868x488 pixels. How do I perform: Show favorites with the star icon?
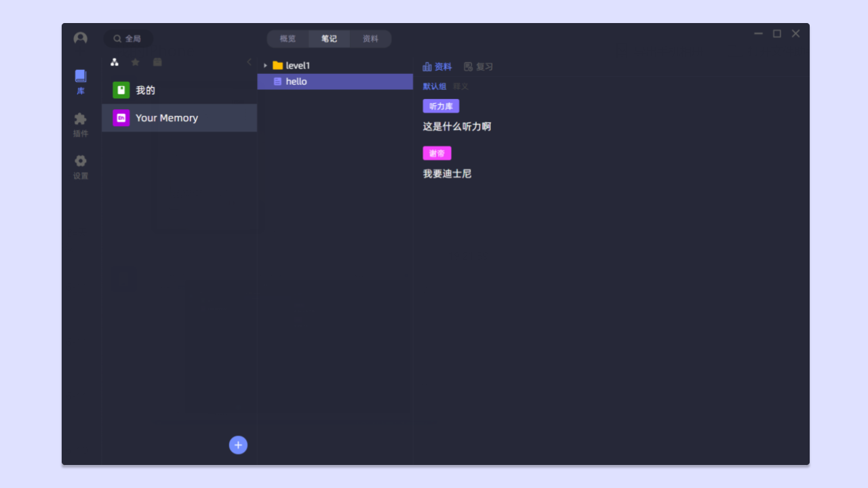[136, 62]
